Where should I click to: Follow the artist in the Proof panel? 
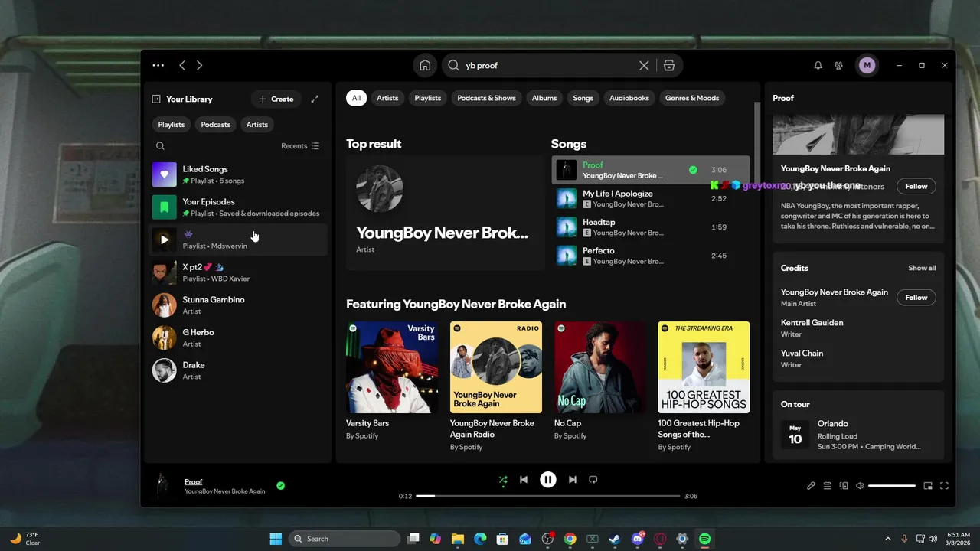pyautogui.click(x=916, y=186)
